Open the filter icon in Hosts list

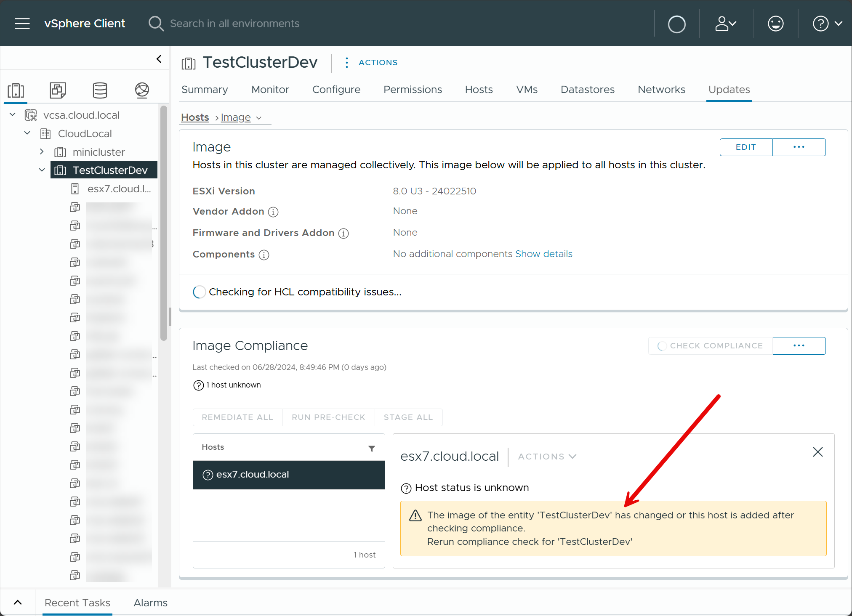point(371,449)
